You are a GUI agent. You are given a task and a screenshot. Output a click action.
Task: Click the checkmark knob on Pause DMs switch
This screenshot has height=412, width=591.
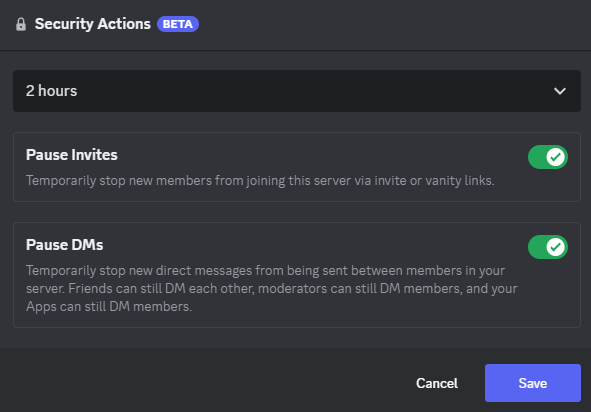coord(556,247)
